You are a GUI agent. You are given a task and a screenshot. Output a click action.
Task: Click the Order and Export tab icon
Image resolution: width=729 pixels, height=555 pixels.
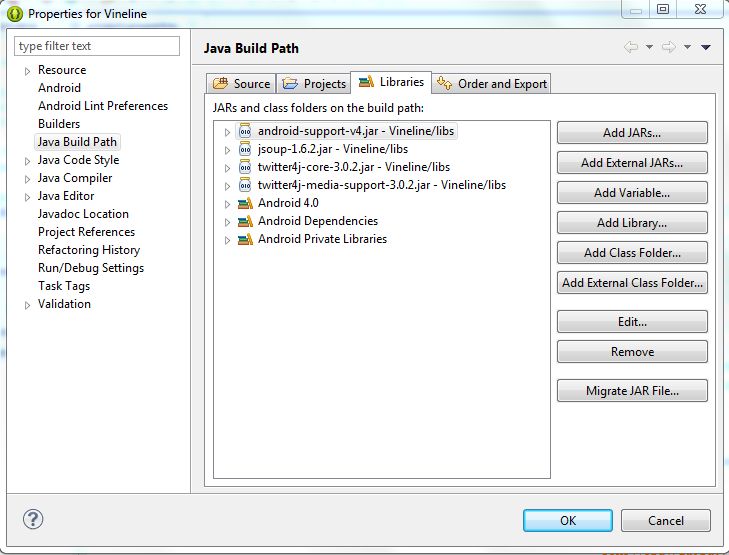point(444,83)
